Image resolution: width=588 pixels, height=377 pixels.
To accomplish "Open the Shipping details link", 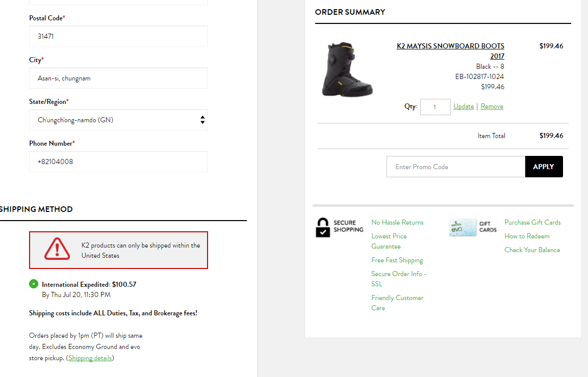I will [90, 358].
